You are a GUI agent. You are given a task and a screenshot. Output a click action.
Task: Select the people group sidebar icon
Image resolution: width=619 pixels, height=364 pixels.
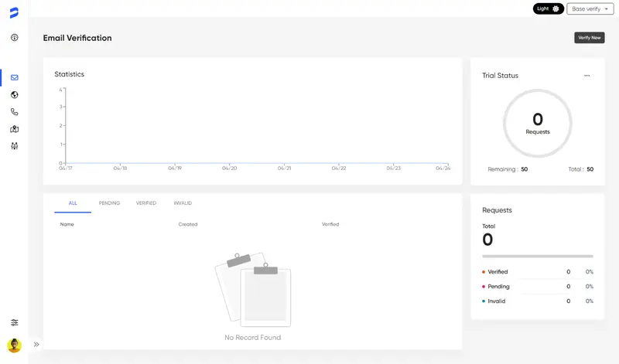click(14, 146)
